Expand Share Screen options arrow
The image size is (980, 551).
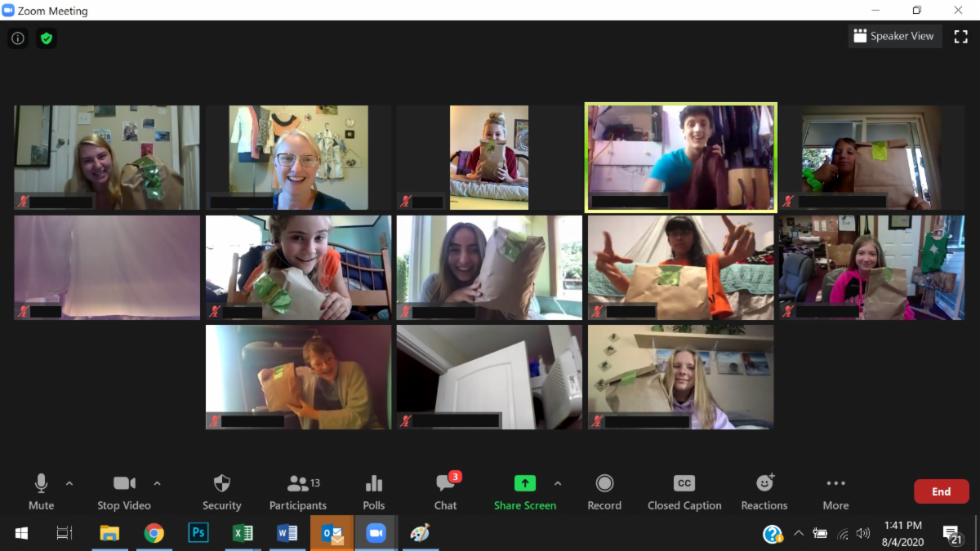(x=558, y=483)
